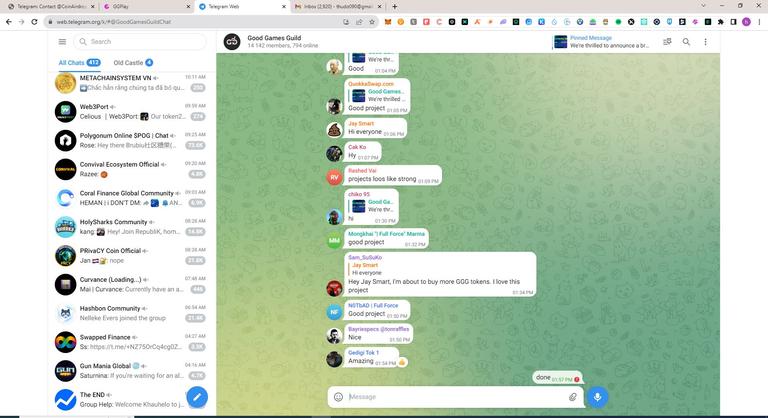This screenshot has height=418, width=768.
Task: Click the Swapped Finance infinity avatar
Action: (65, 342)
